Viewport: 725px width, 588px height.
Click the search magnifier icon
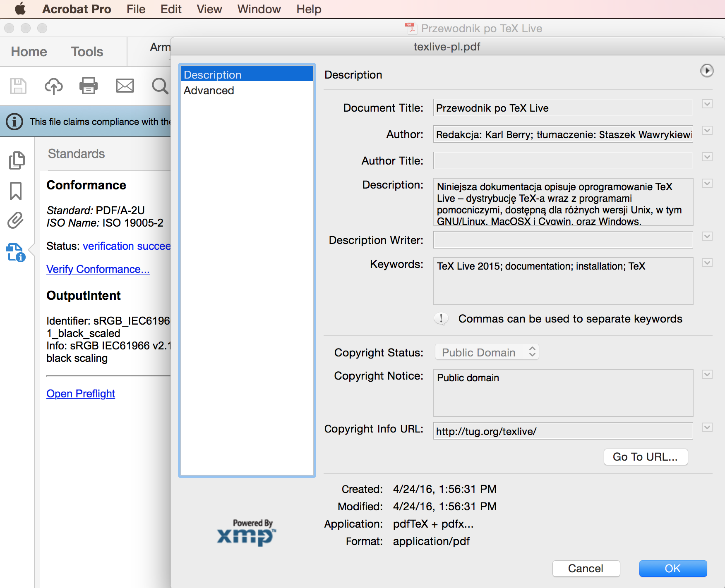click(160, 86)
